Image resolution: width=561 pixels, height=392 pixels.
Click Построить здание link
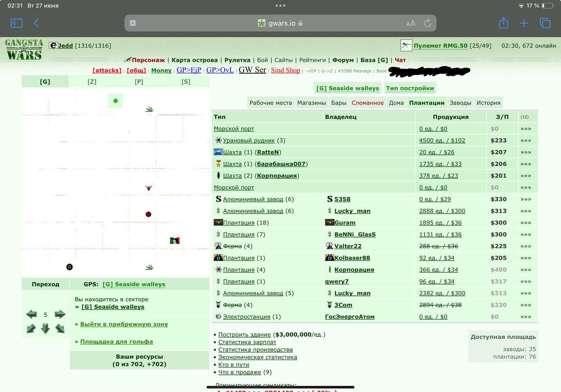(x=245, y=335)
